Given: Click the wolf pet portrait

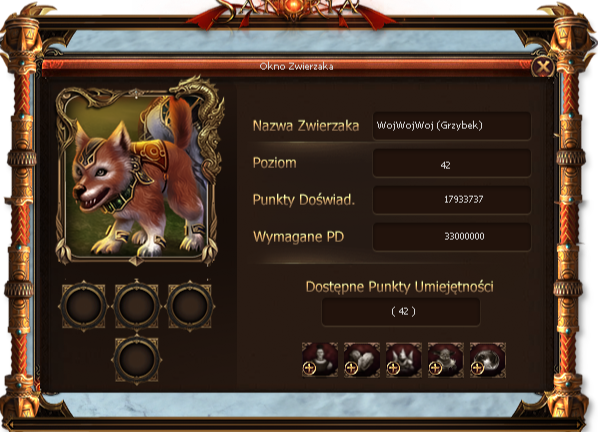Looking at the screenshot, I should point(137,170).
